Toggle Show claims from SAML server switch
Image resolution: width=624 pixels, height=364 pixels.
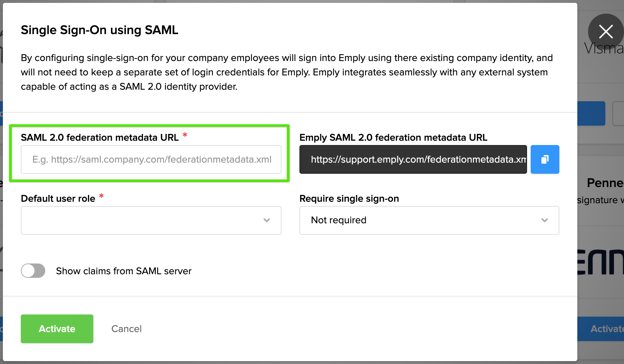point(33,271)
